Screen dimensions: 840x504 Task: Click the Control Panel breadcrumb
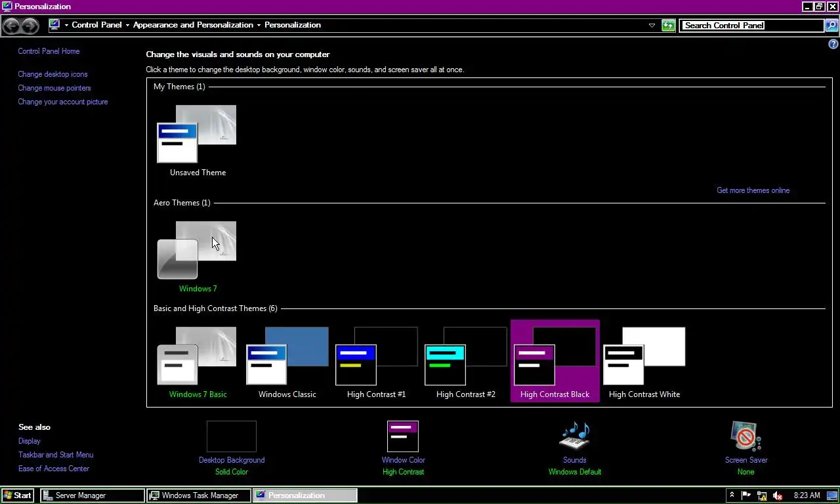click(x=96, y=25)
